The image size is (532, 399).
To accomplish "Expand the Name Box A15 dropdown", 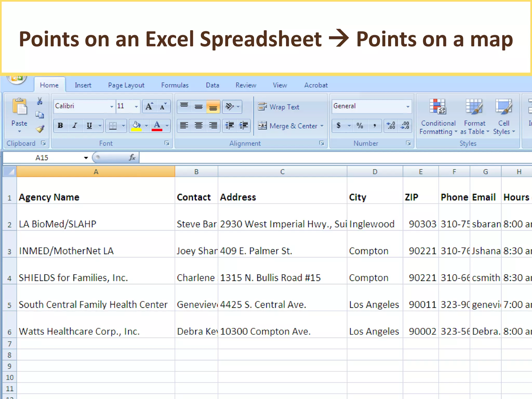I will point(86,158).
